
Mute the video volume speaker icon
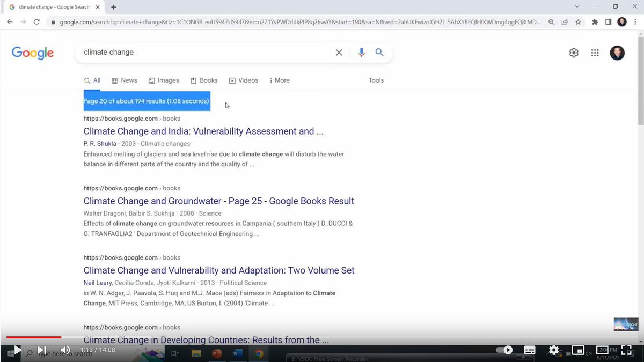pos(65,350)
